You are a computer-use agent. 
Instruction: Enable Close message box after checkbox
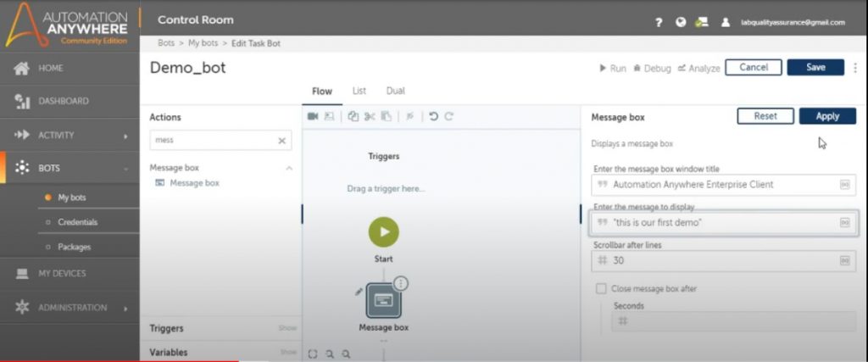(601, 288)
